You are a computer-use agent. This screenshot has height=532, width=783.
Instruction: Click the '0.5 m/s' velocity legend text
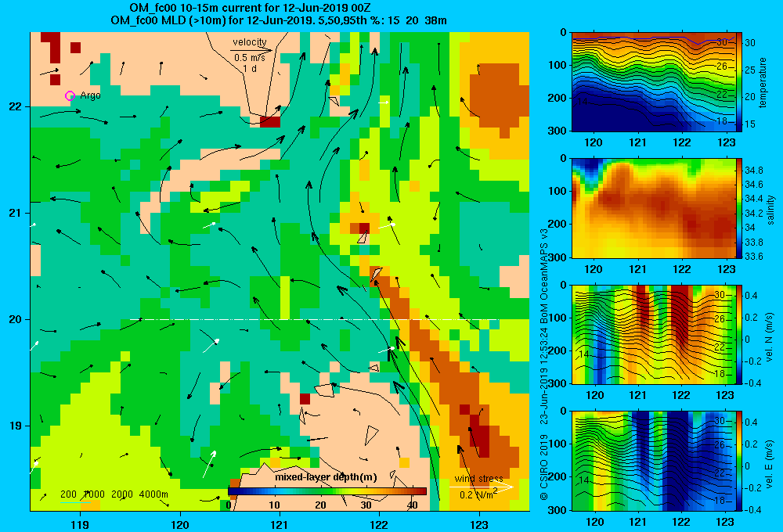coord(250,58)
